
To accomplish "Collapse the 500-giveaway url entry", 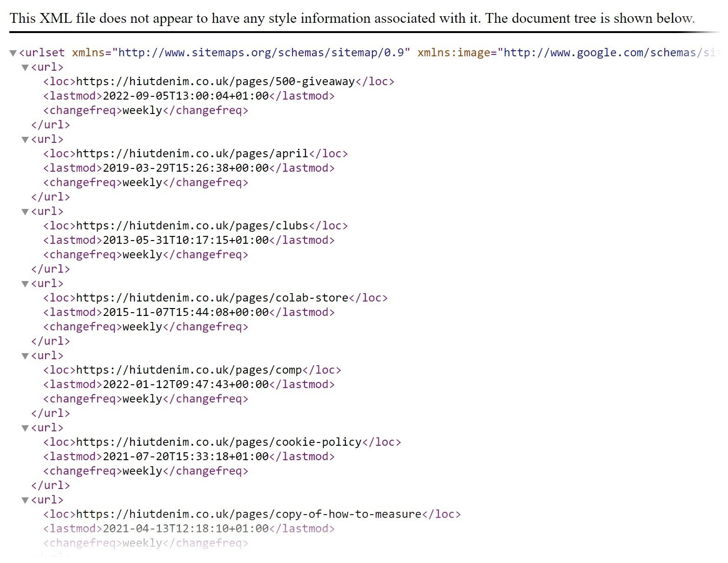I will pos(25,67).
